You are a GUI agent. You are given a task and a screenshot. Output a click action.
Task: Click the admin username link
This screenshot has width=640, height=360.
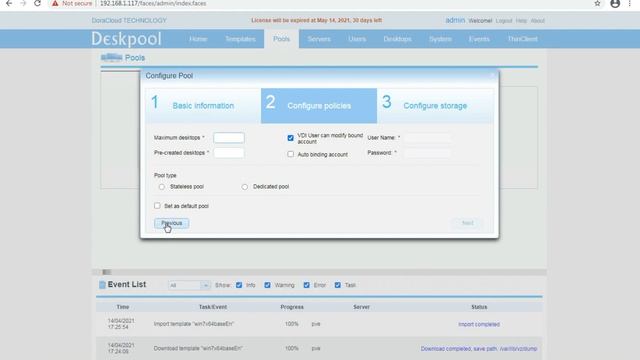(455, 20)
